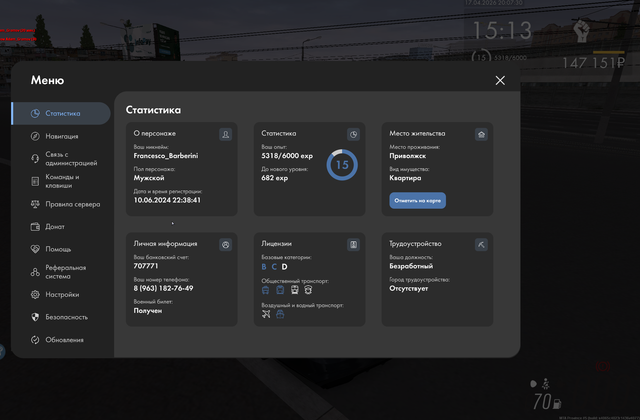Click the boat license icon
The width and height of the screenshot is (640, 420).
coord(280,314)
